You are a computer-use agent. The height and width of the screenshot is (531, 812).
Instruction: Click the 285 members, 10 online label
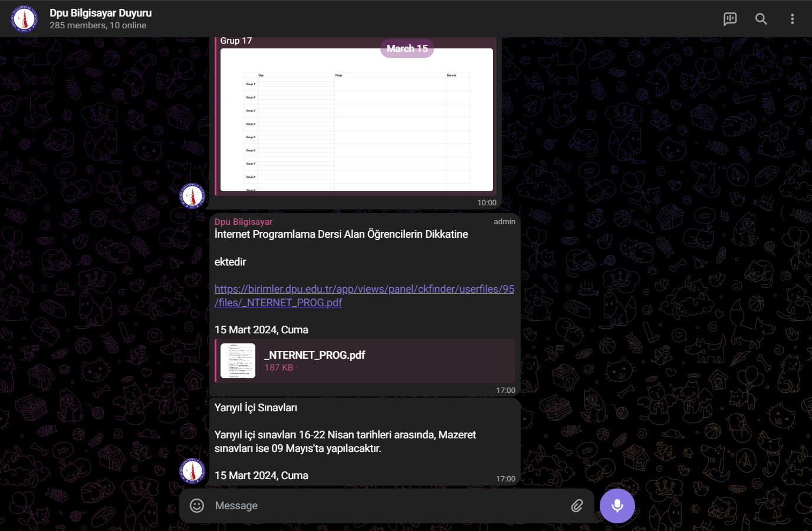click(x=97, y=25)
